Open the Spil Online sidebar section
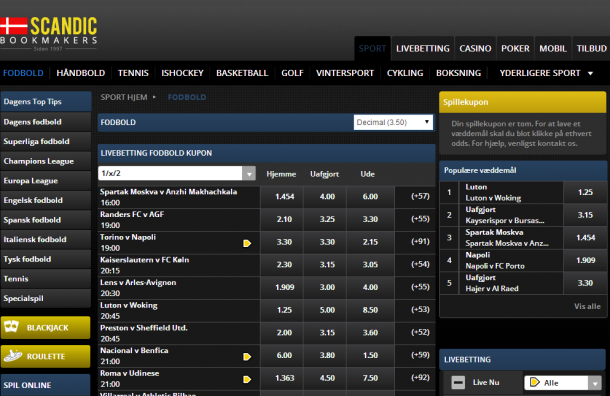This screenshot has height=396, width=610. [46, 385]
